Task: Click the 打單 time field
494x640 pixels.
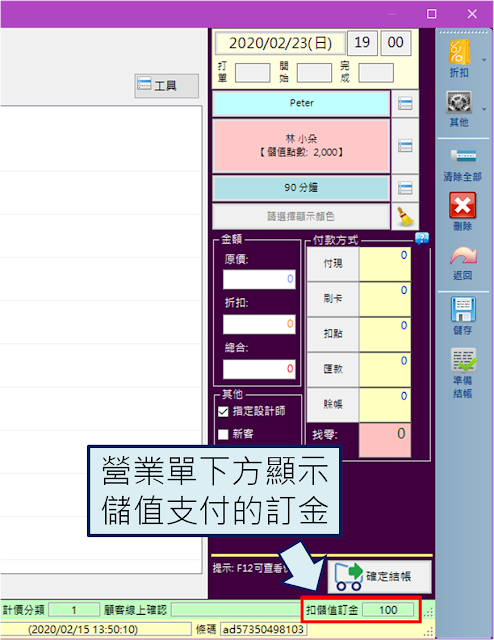Action: (x=253, y=73)
